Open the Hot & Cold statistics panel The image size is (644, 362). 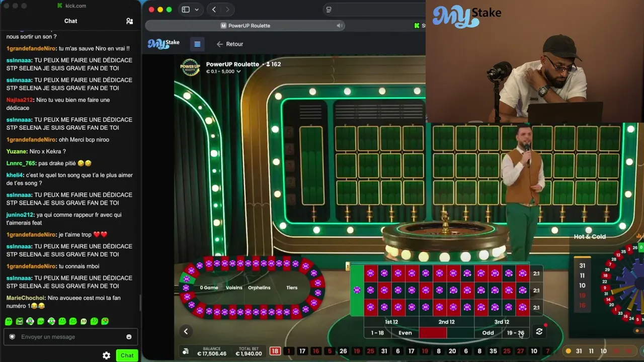point(590,237)
